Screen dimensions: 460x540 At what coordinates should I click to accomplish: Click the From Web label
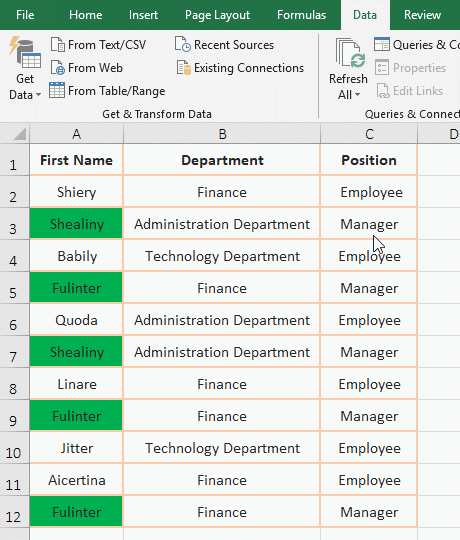[95, 68]
